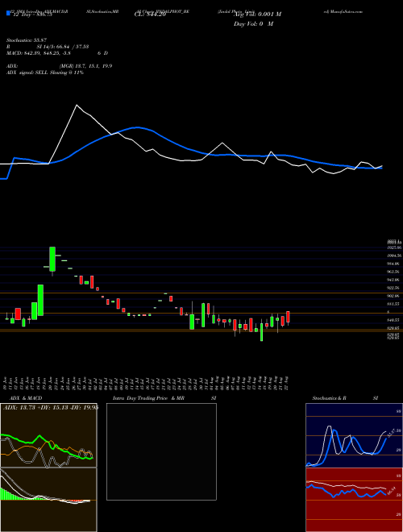The image size is (403, 532).
Task: Click the tall green candle at the chart's peak
Action: point(52,259)
